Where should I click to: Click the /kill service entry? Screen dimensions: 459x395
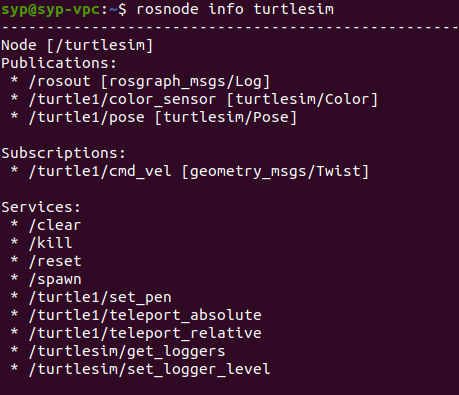(50, 243)
